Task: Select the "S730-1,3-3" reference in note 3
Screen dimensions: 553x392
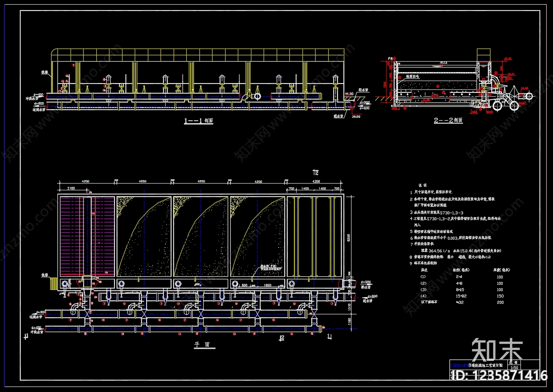Action: [452, 213]
